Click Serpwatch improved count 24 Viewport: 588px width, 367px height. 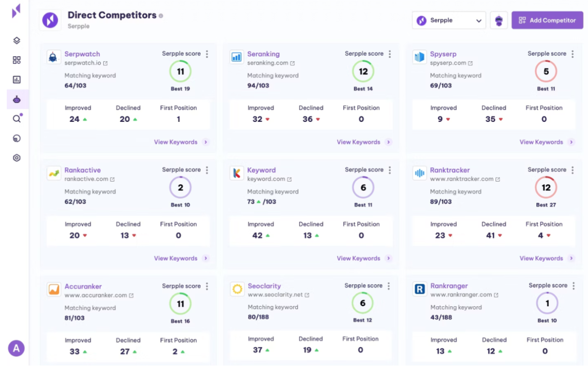tap(74, 119)
